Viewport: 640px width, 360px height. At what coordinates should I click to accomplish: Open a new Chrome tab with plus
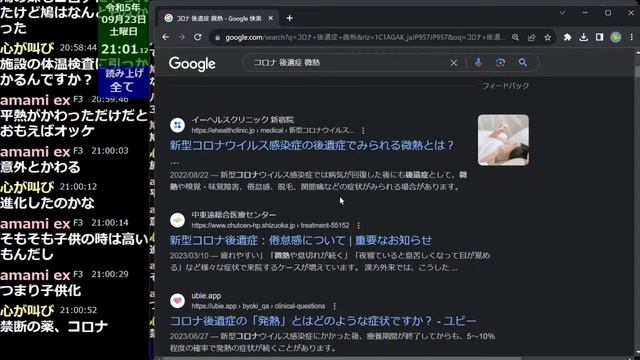[x=289, y=18]
